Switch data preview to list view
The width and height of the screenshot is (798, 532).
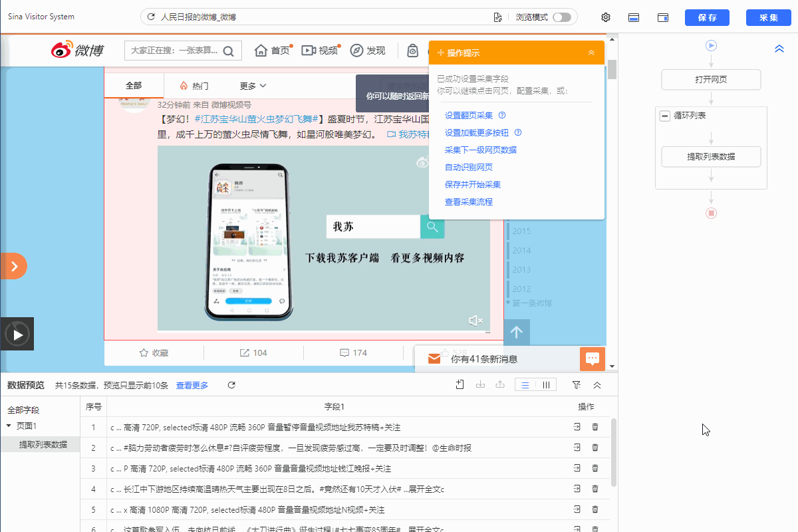[525, 385]
